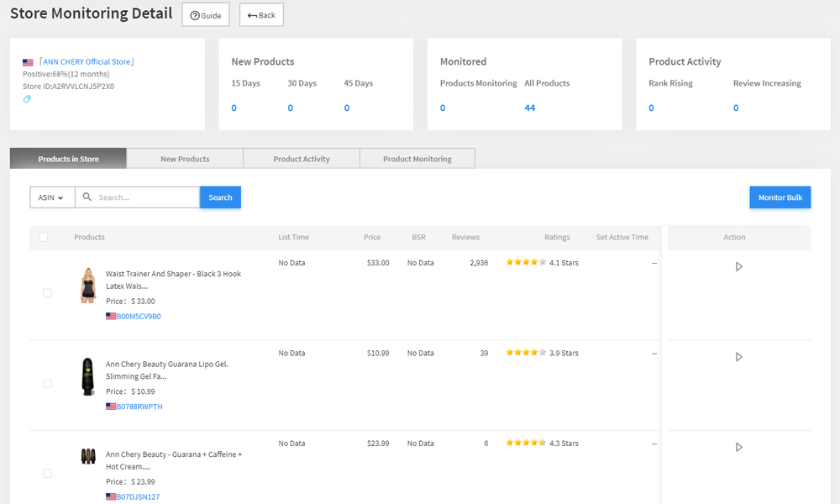Switch to the Products in Store tab
The image size is (840, 504).
point(68,159)
